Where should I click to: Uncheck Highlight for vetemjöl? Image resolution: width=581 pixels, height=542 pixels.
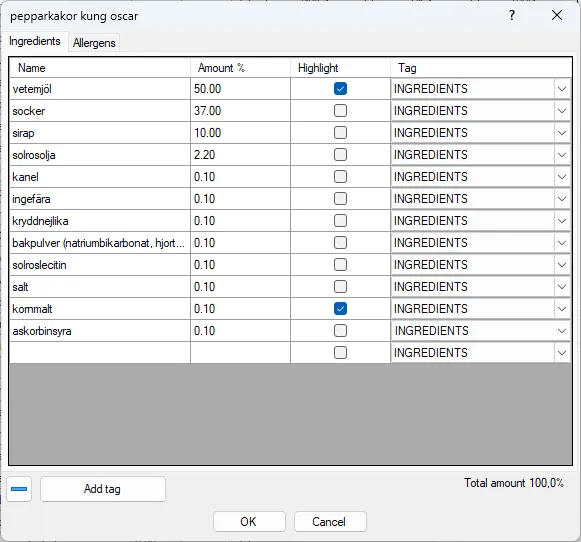point(340,89)
